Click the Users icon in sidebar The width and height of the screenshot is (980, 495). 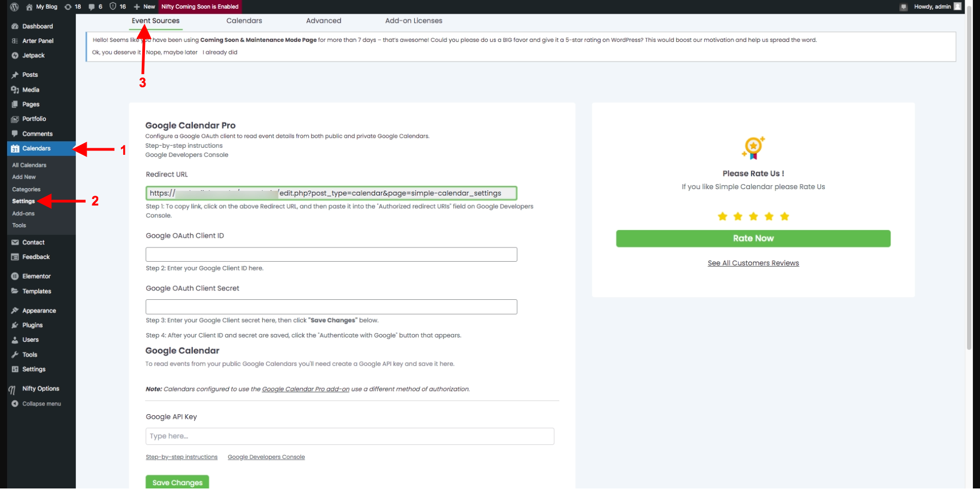coord(15,340)
